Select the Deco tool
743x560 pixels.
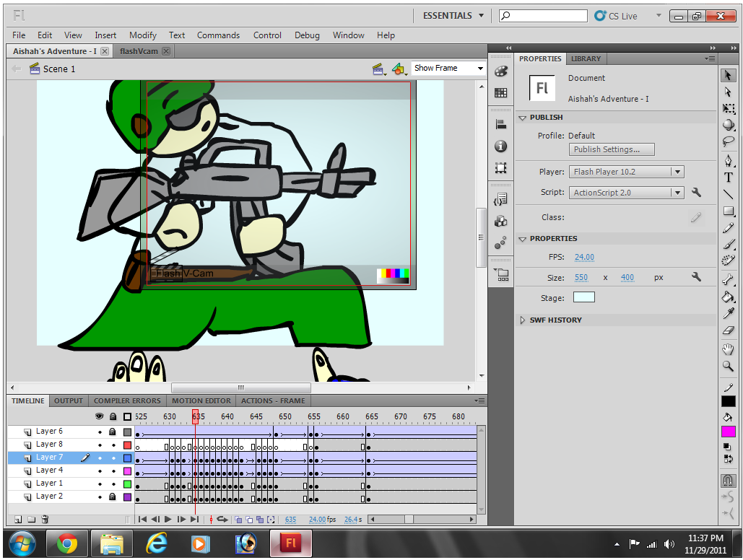[729, 261]
